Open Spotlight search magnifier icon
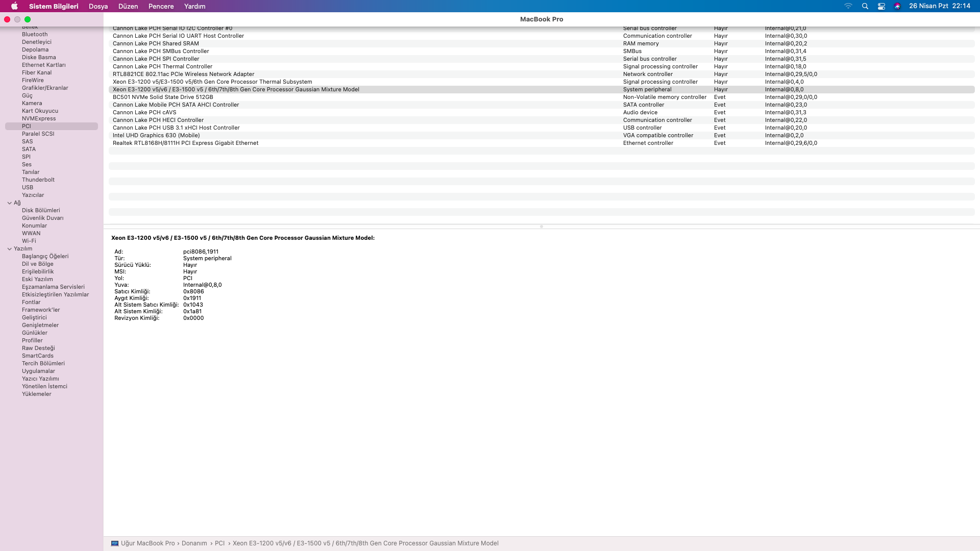This screenshot has height=551, width=980. (865, 6)
